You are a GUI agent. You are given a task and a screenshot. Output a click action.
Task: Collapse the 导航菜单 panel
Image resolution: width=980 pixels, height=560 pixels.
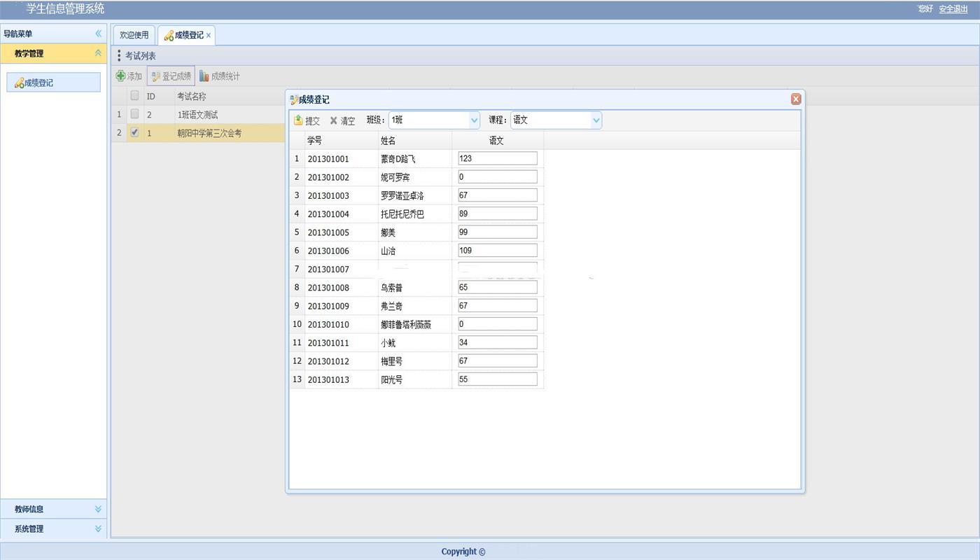tap(99, 34)
